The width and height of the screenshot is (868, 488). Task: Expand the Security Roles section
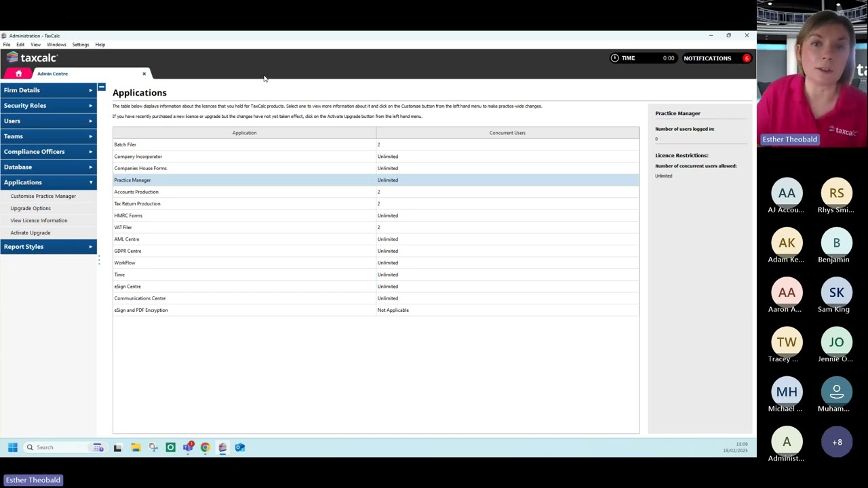pyautogui.click(x=48, y=106)
